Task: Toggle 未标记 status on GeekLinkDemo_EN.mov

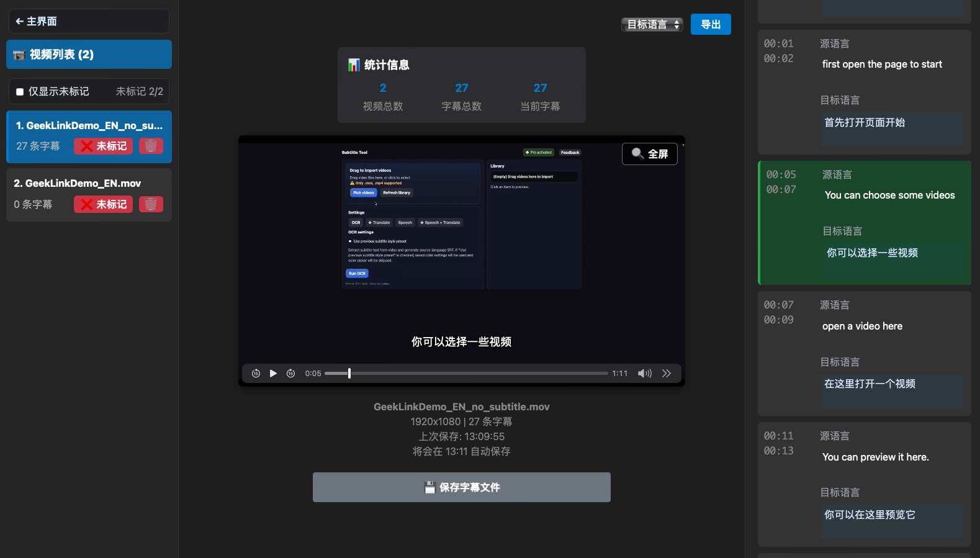Action: 103,204
